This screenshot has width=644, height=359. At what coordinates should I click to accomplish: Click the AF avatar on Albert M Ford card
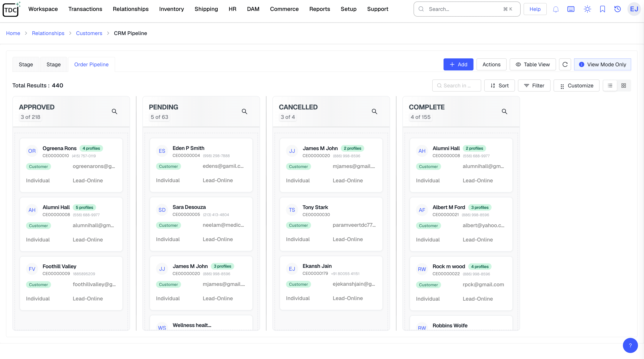pyautogui.click(x=422, y=210)
